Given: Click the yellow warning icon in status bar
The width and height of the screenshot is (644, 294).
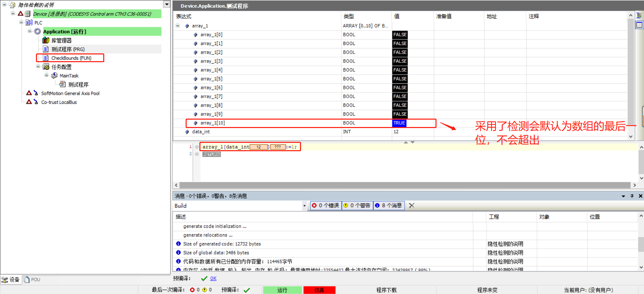Looking at the screenshot, I should pyautogui.click(x=204, y=290).
